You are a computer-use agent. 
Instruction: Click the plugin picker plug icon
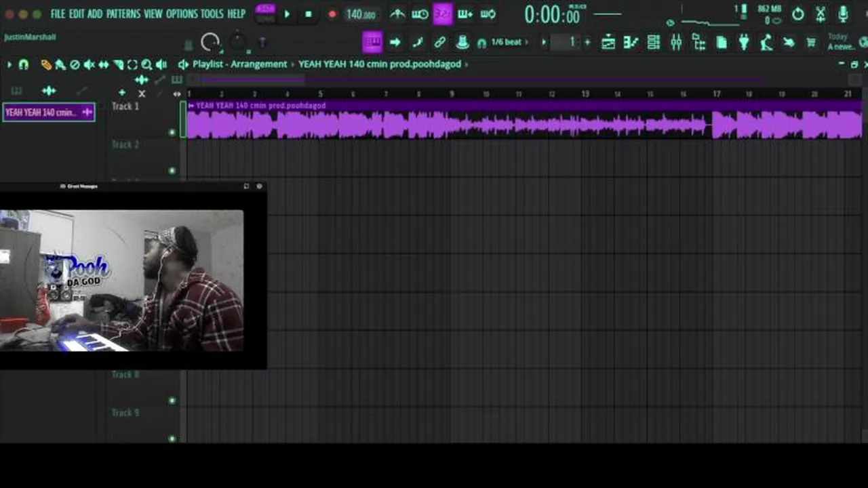(744, 43)
